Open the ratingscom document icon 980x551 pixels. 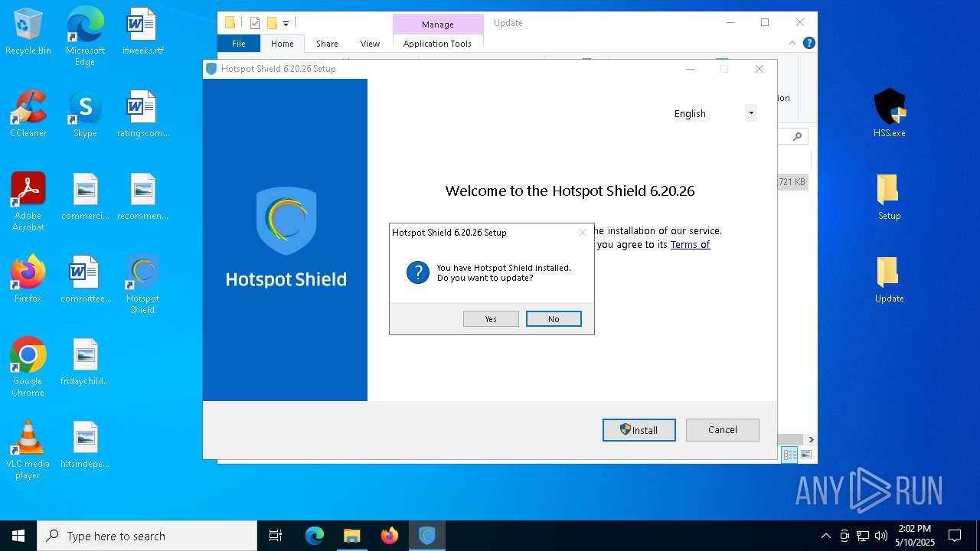click(142, 115)
